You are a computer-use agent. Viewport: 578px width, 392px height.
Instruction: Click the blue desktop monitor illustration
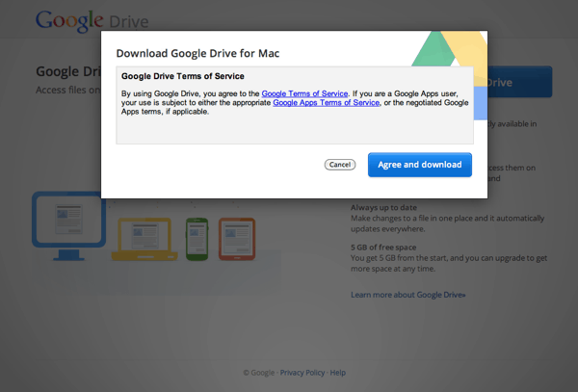tap(66, 221)
